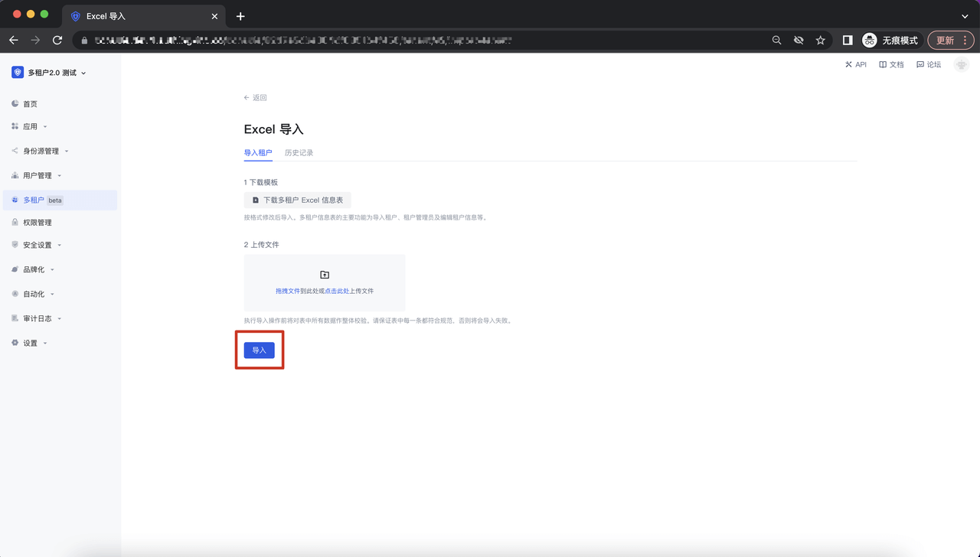The image size is (980, 557).
Task: Switch to the 历史记录 tab
Action: 299,153
